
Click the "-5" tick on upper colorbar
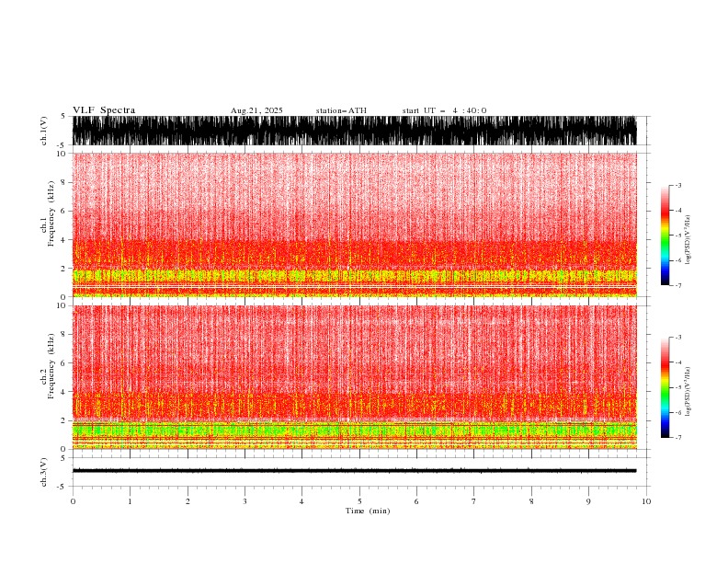[678, 236]
